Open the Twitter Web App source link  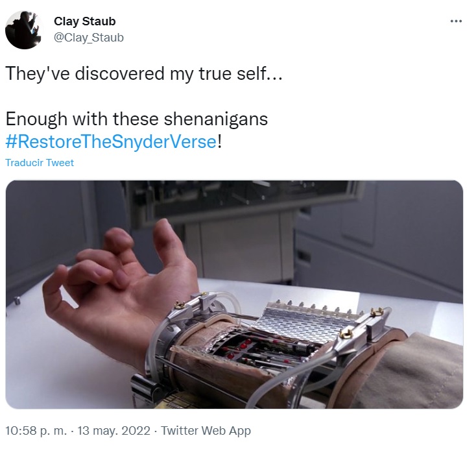pos(206,430)
